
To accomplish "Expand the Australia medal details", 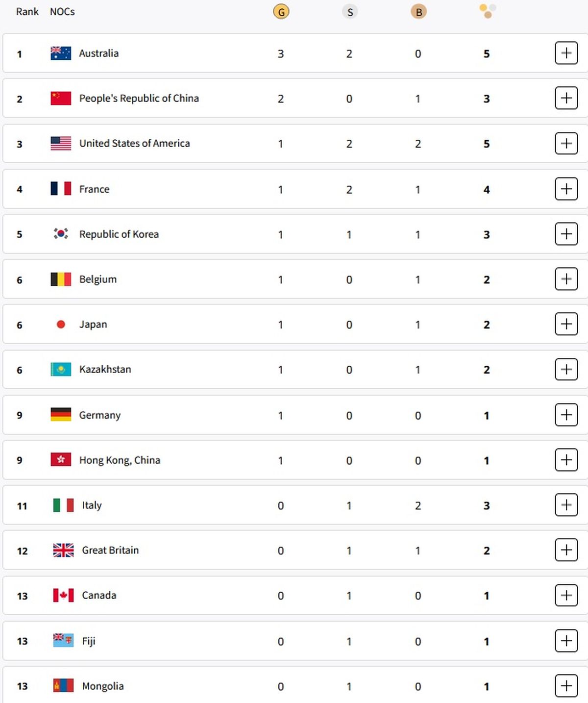I will (x=566, y=53).
